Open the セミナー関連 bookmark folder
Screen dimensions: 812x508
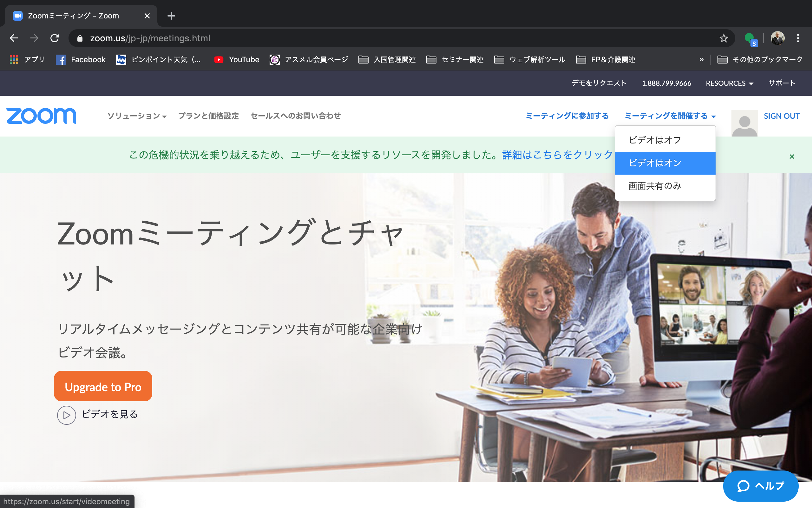click(x=455, y=59)
